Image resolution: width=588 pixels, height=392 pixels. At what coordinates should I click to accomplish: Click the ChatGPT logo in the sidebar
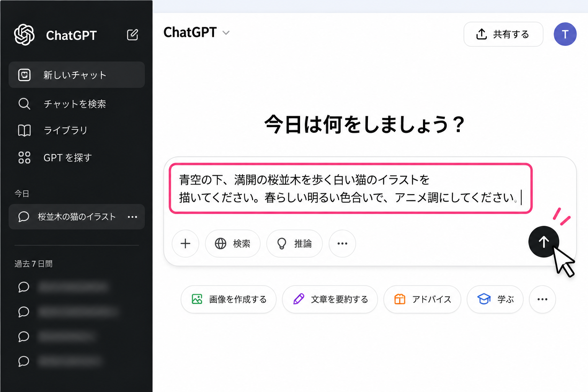tap(24, 35)
